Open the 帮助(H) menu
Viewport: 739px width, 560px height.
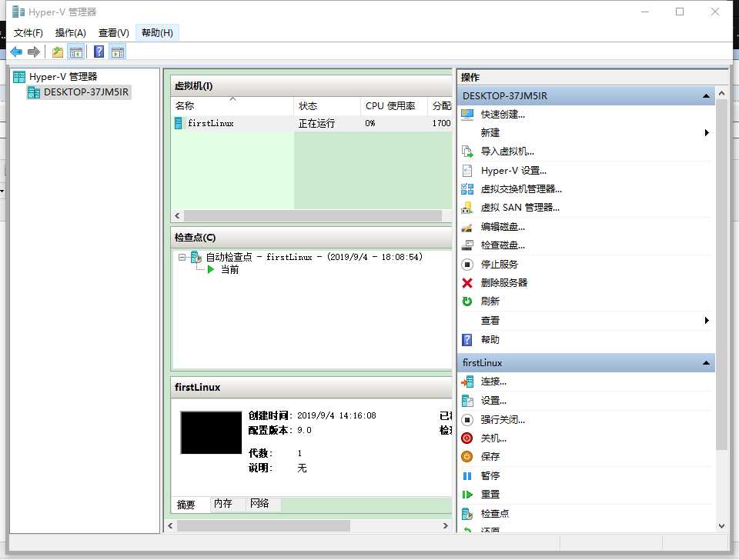pyautogui.click(x=157, y=33)
